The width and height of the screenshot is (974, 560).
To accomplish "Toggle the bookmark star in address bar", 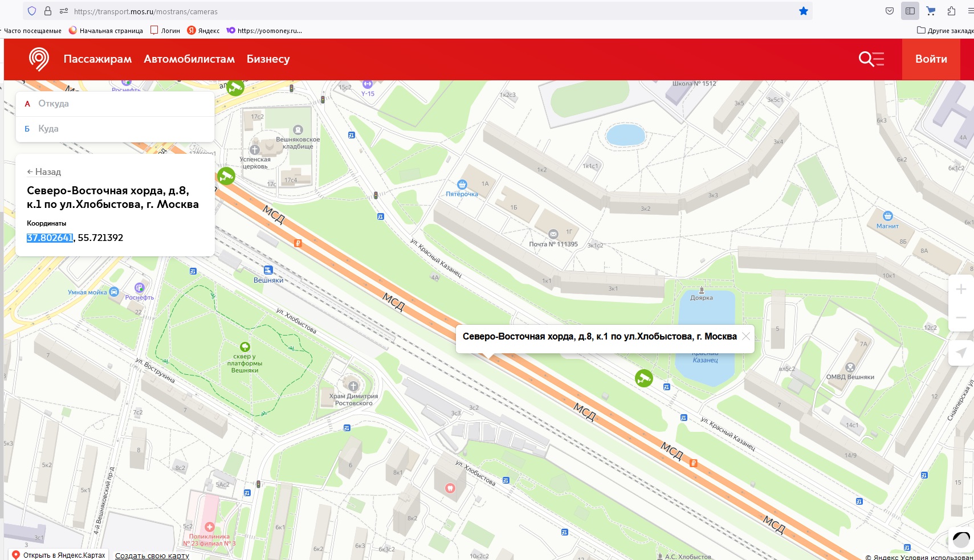I will click(803, 11).
